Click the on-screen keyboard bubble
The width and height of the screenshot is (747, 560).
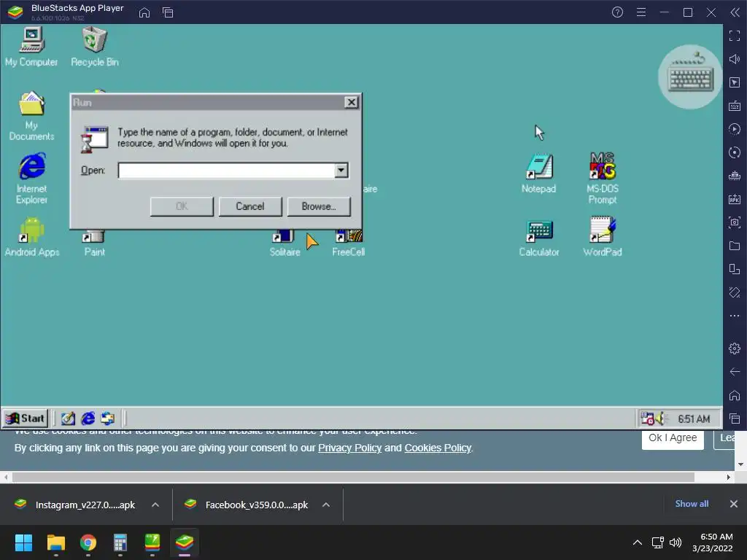click(x=690, y=77)
